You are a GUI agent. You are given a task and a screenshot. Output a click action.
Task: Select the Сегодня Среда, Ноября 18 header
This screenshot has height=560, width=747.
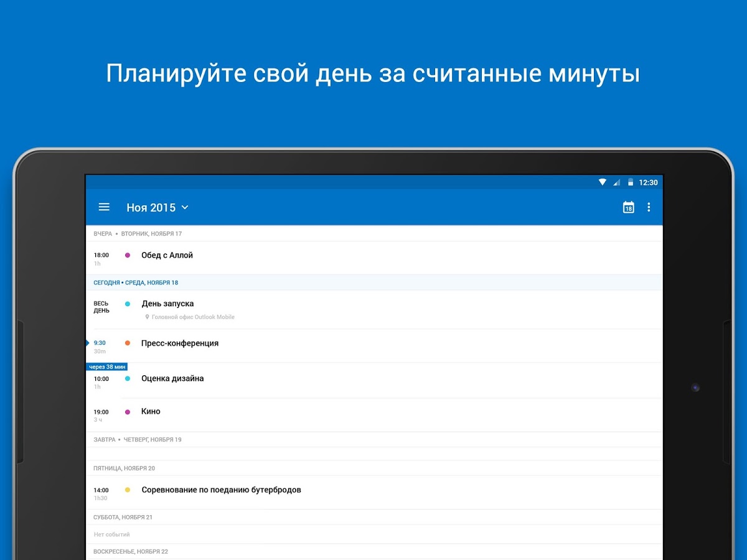click(x=136, y=282)
